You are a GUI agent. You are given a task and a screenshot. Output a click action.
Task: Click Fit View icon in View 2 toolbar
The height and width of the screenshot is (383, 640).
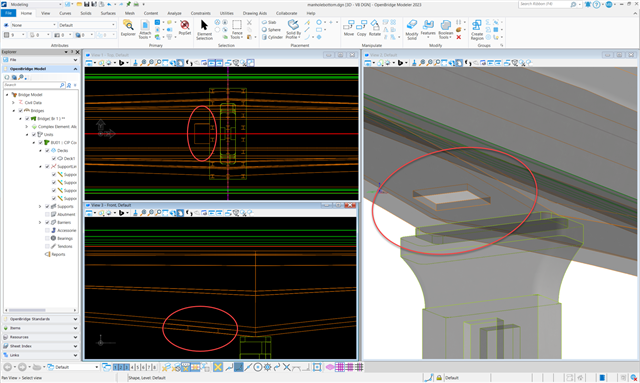(x=444, y=62)
